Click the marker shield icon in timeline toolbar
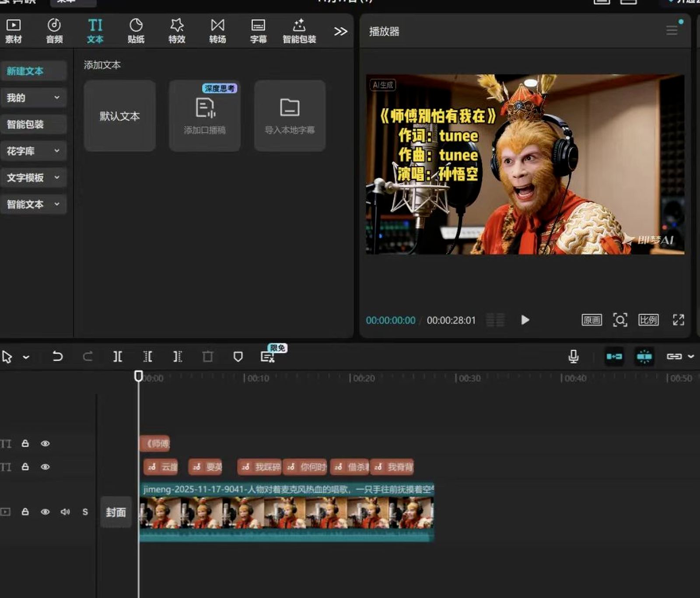This screenshot has height=598, width=700. [x=238, y=357]
